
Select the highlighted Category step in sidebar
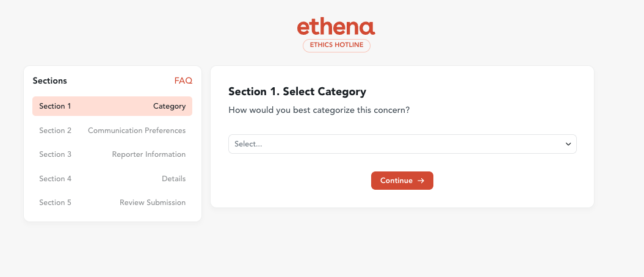(x=169, y=106)
